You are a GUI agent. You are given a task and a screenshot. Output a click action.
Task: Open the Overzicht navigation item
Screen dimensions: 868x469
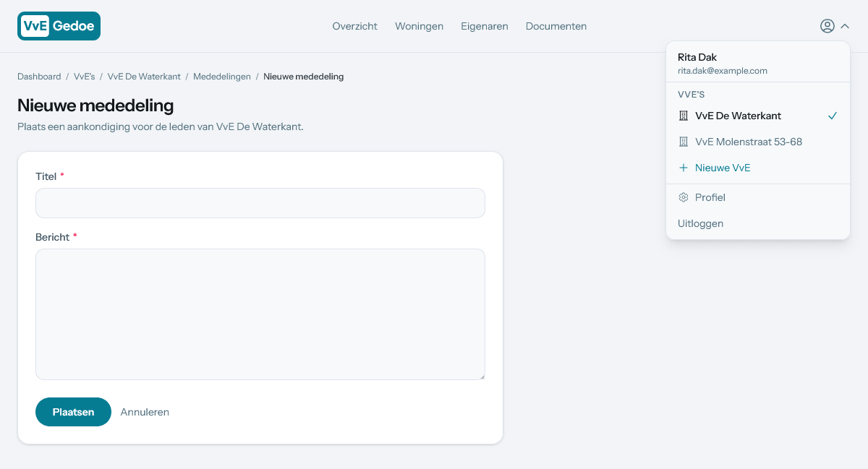(x=354, y=26)
